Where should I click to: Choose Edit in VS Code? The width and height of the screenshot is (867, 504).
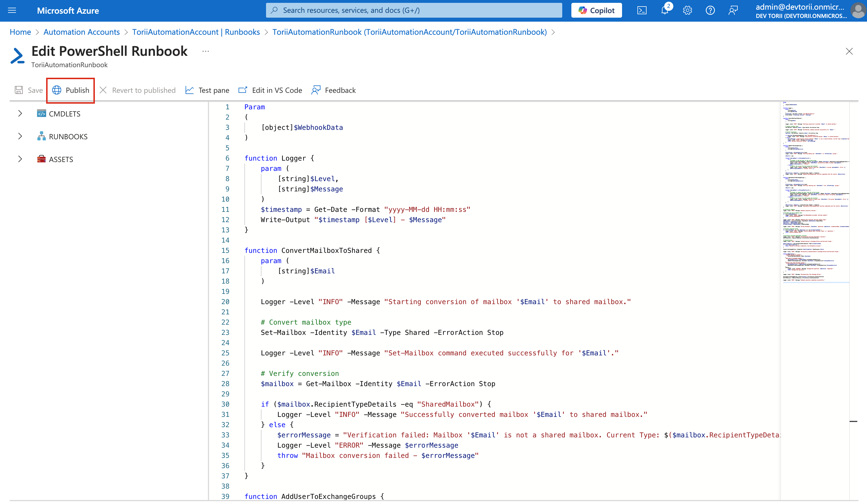(x=270, y=90)
